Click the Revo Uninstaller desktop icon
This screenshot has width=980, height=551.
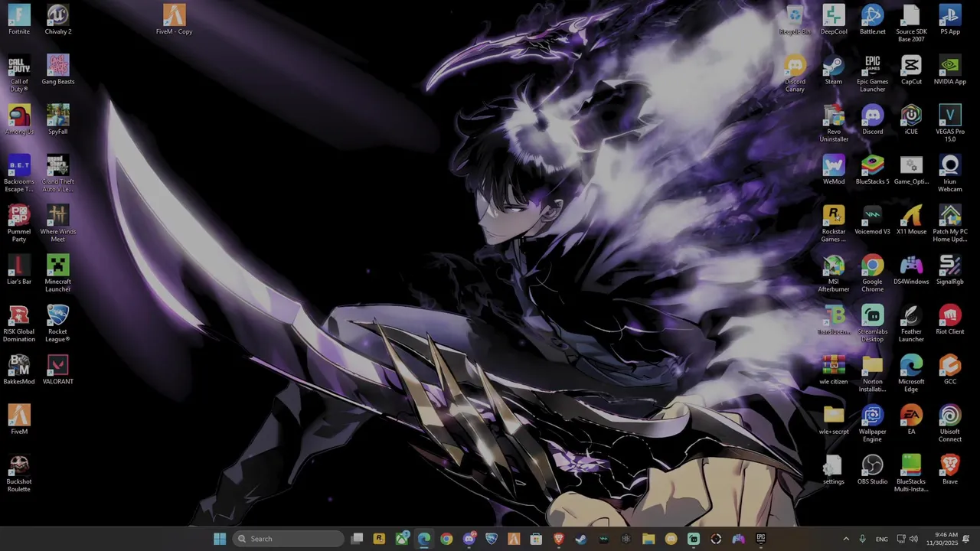coord(834,123)
